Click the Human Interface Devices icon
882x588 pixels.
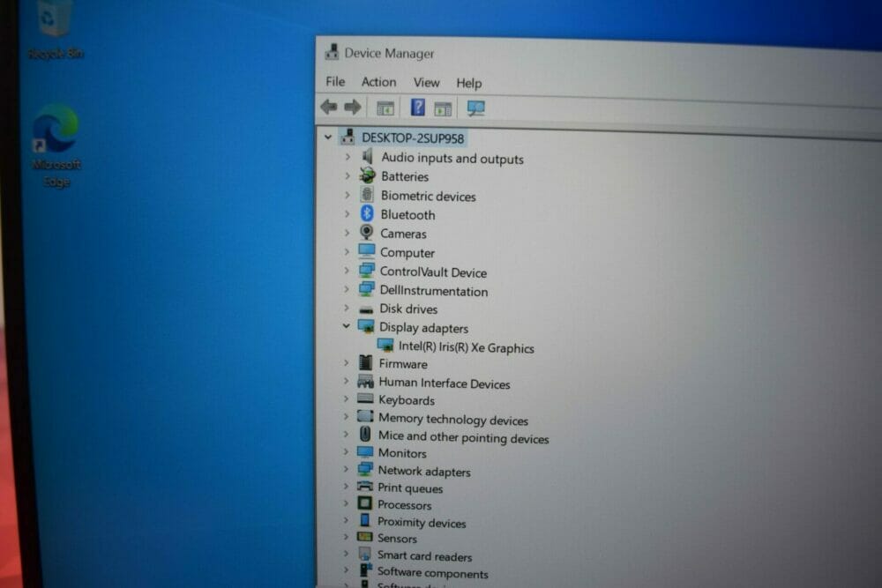pos(366,382)
